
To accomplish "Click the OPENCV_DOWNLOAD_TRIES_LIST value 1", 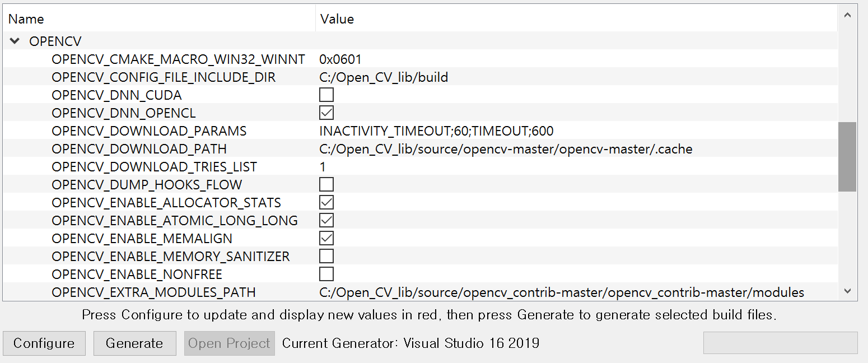I will (323, 166).
